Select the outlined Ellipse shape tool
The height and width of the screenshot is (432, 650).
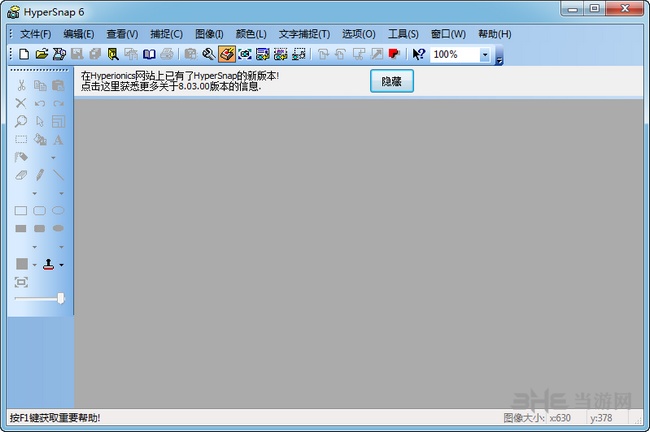click(x=58, y=211)
